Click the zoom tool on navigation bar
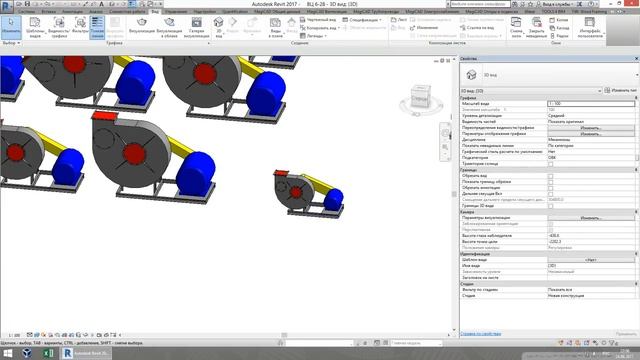Screen dimensions: 640x360 (445, 147)
